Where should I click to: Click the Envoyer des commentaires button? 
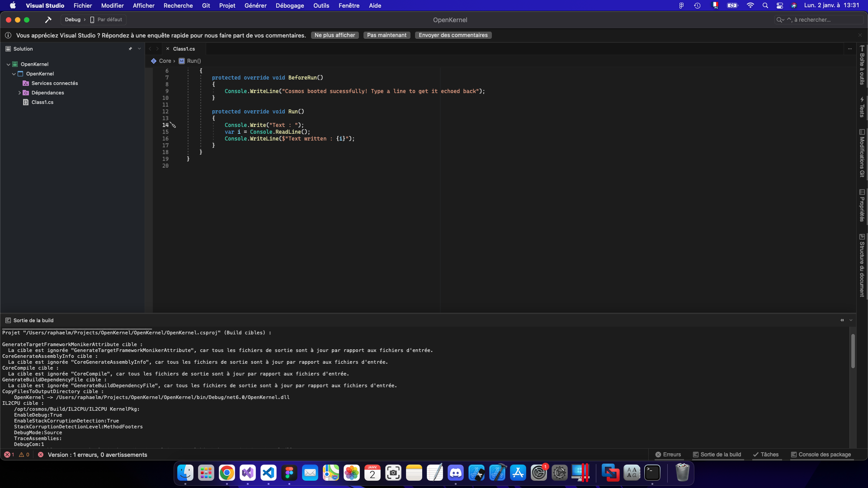[x=453, y=35]
